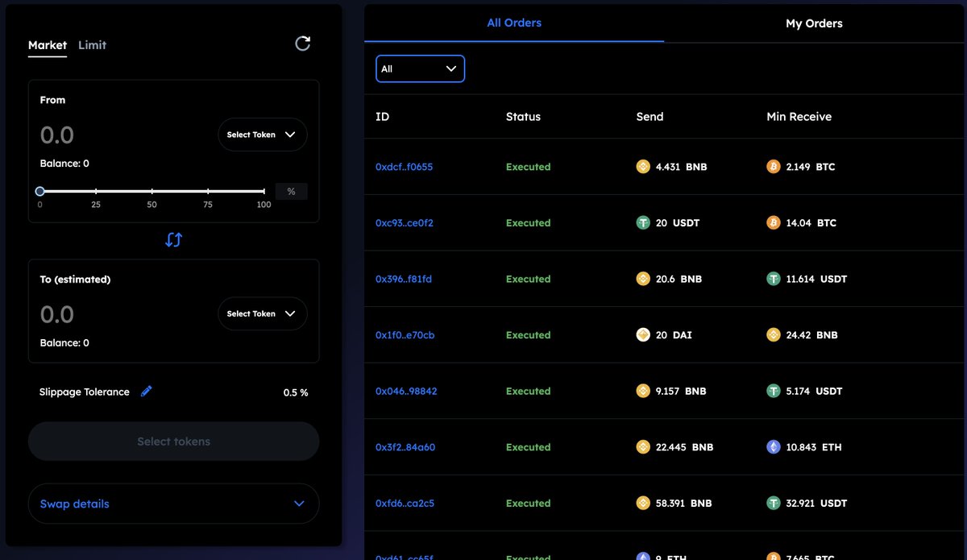The height and width of the screenshot is (560, 967).
Task: Open order link 0xdcf..f0655
Action: pyautogui.click(x=405, y=167)
